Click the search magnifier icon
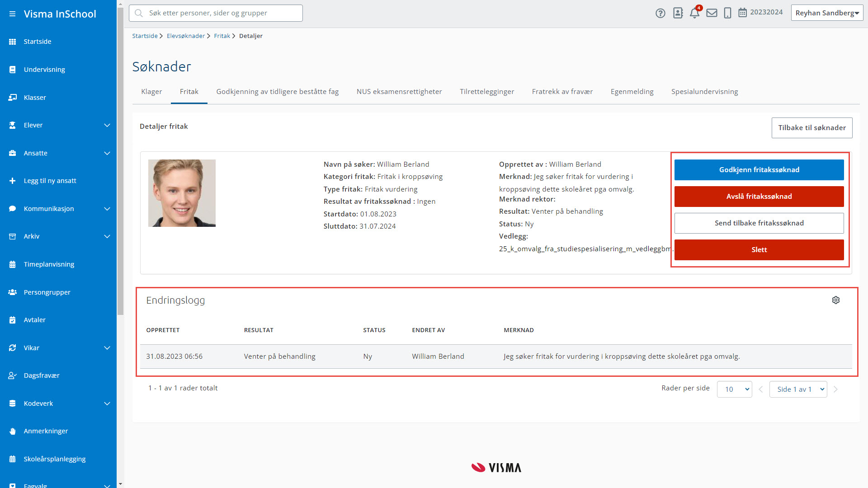This screenshot has width=868, height=488. click(139, 13)
